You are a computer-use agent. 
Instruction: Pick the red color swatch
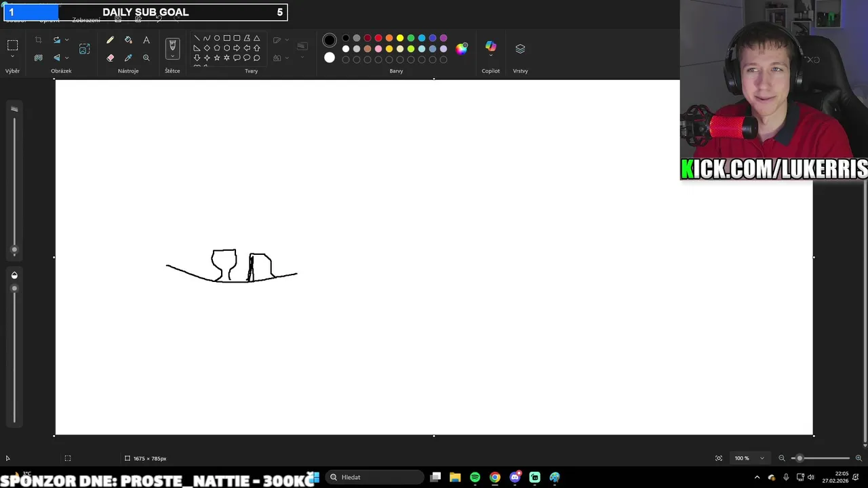pos(378,38)
